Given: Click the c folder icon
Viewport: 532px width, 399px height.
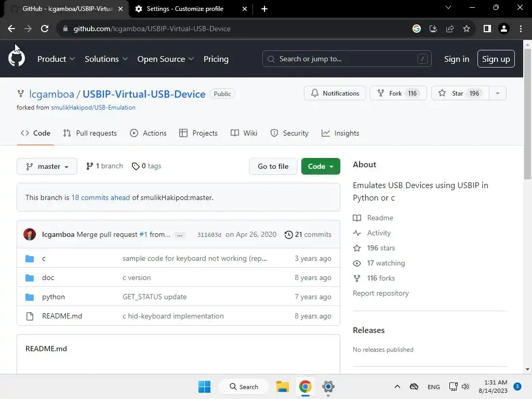Looking at the screenshot, I should 30,259.
